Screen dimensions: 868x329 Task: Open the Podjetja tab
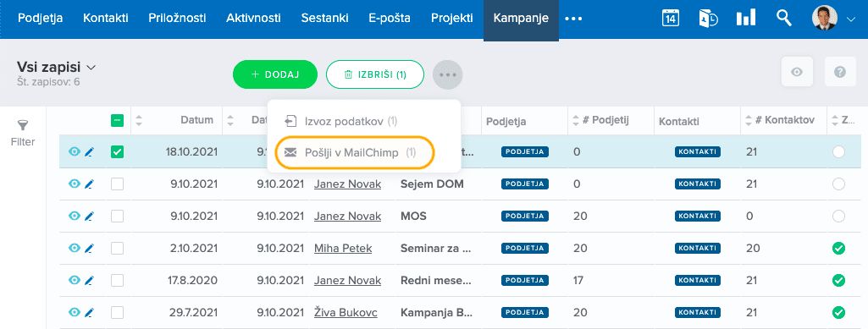40,19
